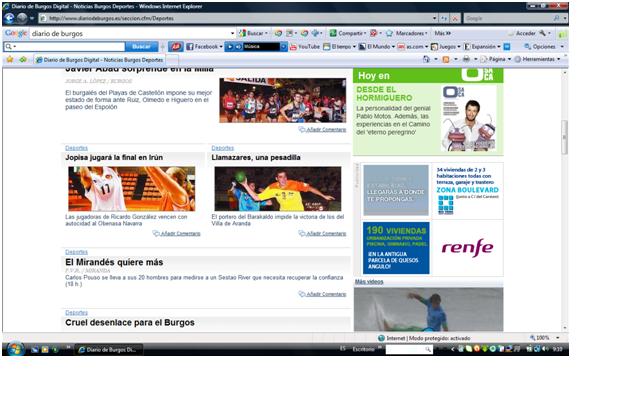This screenshot has height=400, width=640.
Task: Click the Renfe advertisement banner
Action: pos(467,247)
